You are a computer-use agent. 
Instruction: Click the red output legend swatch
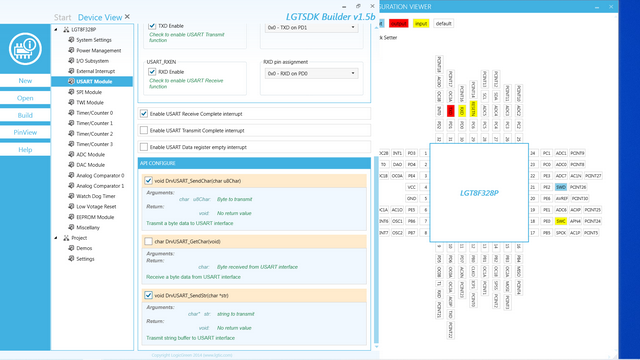coord(399,24)
